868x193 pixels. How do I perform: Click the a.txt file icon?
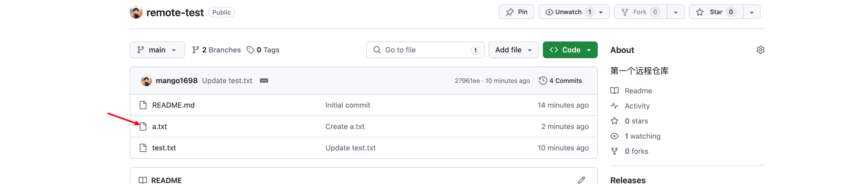pyautogui.click(x=143, y=127)
